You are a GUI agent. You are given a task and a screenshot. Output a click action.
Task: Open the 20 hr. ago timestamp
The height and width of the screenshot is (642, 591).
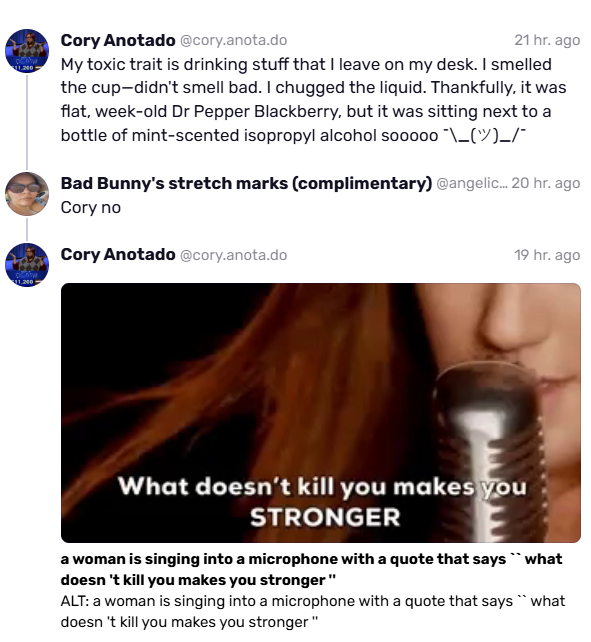click(546, 183)
